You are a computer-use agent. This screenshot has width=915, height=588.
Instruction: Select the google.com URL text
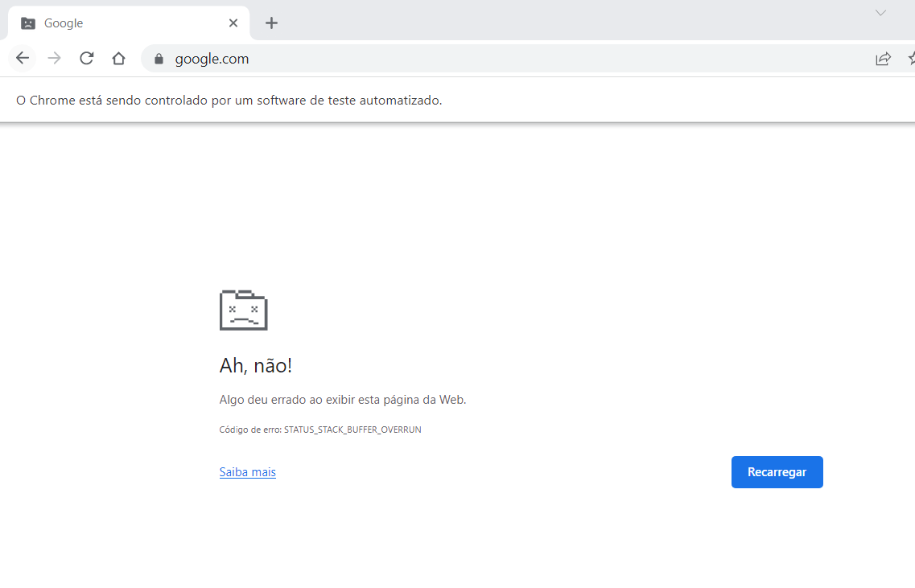(x=213, y=58)
